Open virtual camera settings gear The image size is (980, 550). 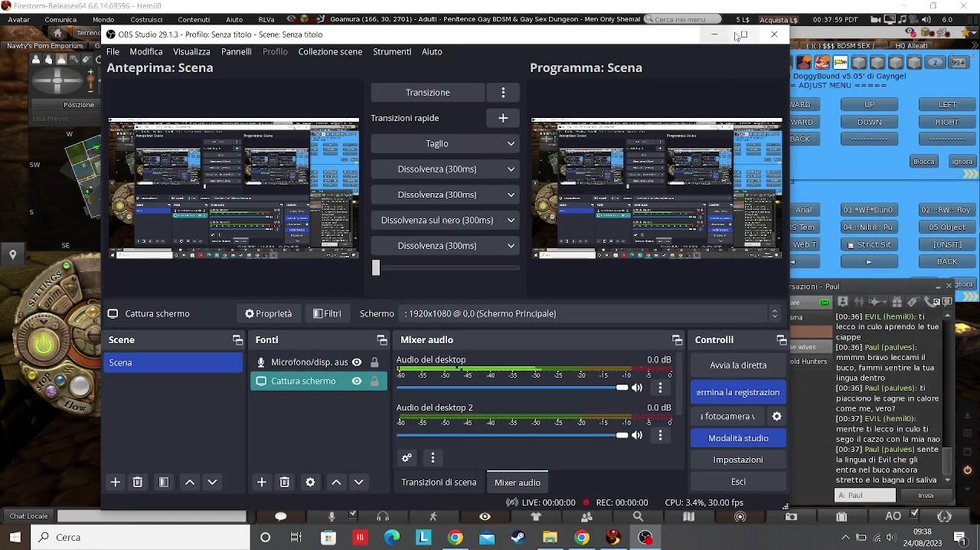(x=776, y=416)
